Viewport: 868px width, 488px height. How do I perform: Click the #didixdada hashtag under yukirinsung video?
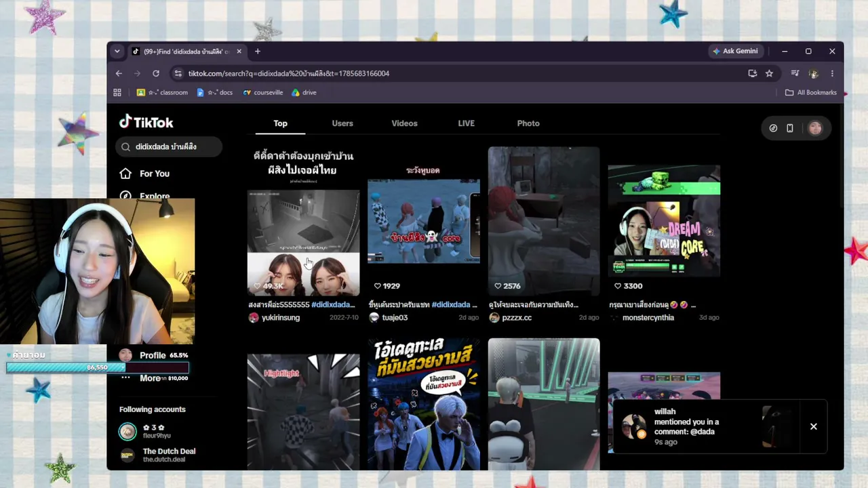coord(333,304)
